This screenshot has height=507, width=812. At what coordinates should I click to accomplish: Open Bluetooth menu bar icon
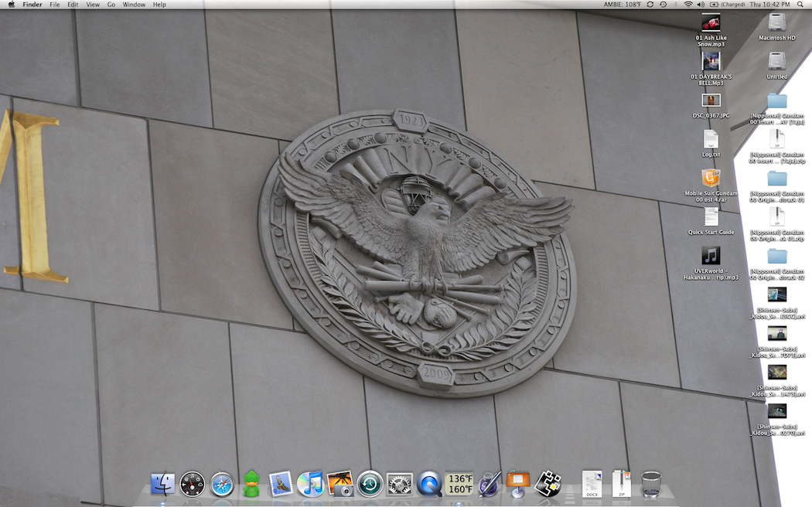(x=676, y=4)
